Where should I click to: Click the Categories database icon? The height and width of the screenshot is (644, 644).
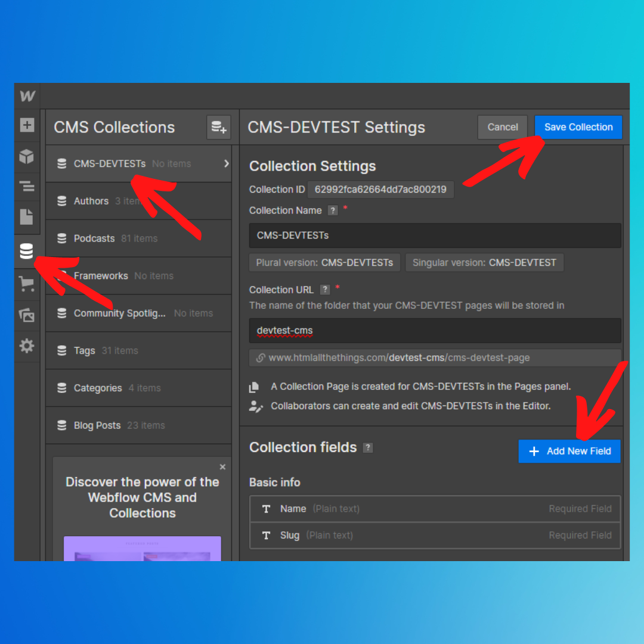tap(61, 388)
